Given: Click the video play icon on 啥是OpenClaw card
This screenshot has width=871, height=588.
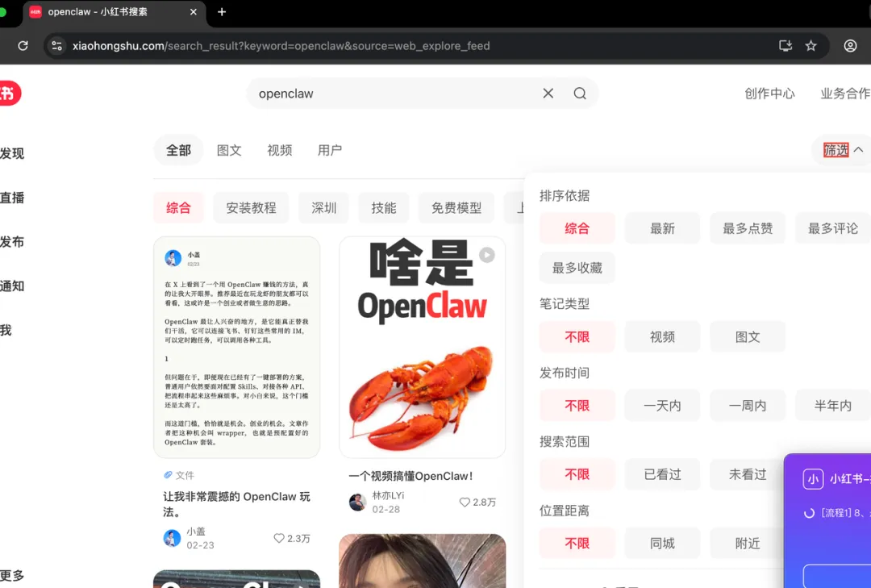Looking at the screenshot, I should point(486,255).
